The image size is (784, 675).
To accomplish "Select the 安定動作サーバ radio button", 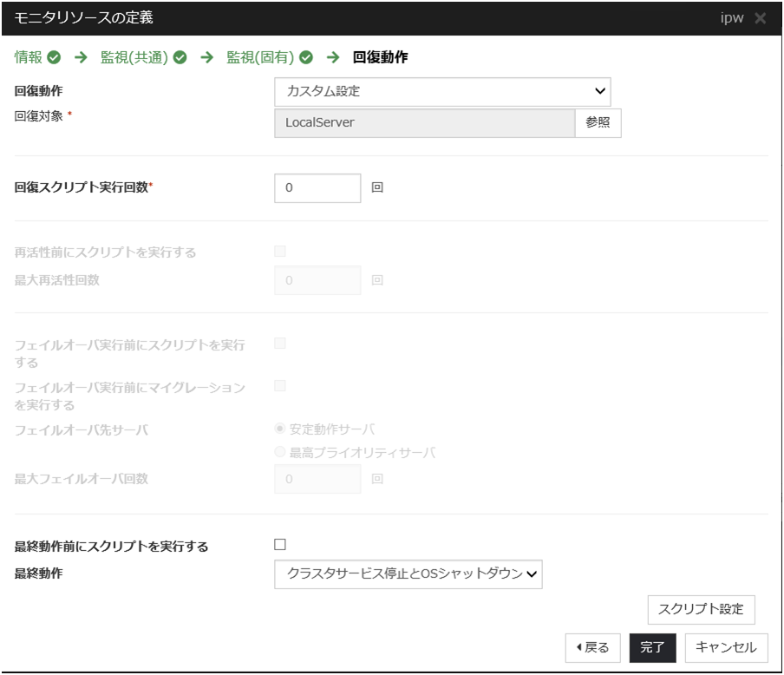I will click(280, 428).
